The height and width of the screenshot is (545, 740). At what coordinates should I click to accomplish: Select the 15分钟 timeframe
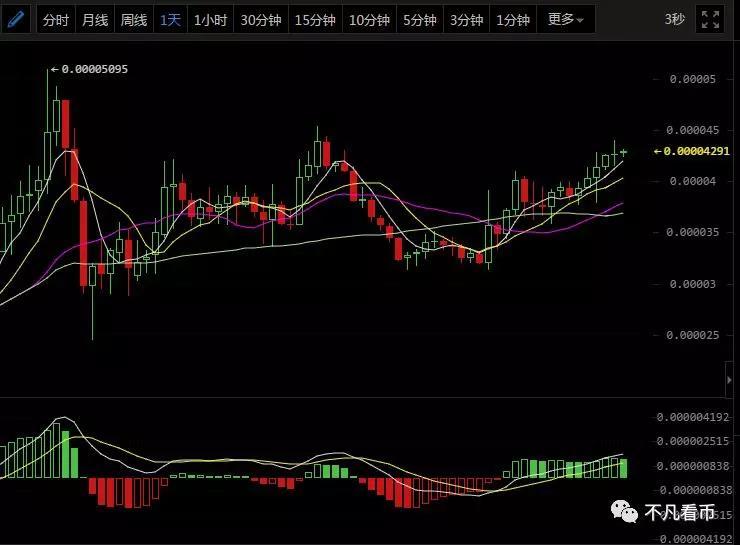[x=315, y=19]
